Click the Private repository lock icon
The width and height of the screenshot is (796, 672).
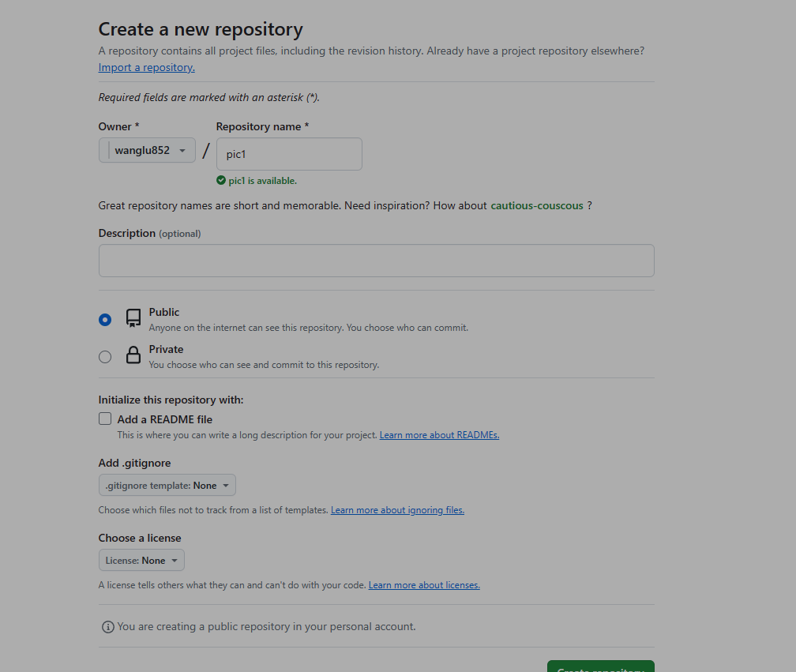click(133, 356)
